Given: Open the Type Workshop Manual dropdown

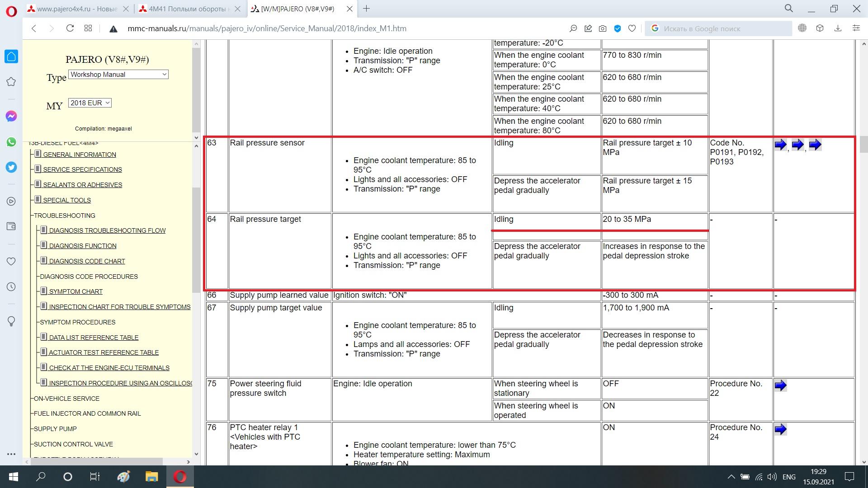Looking at the screenshot, I should coord(118,75).
